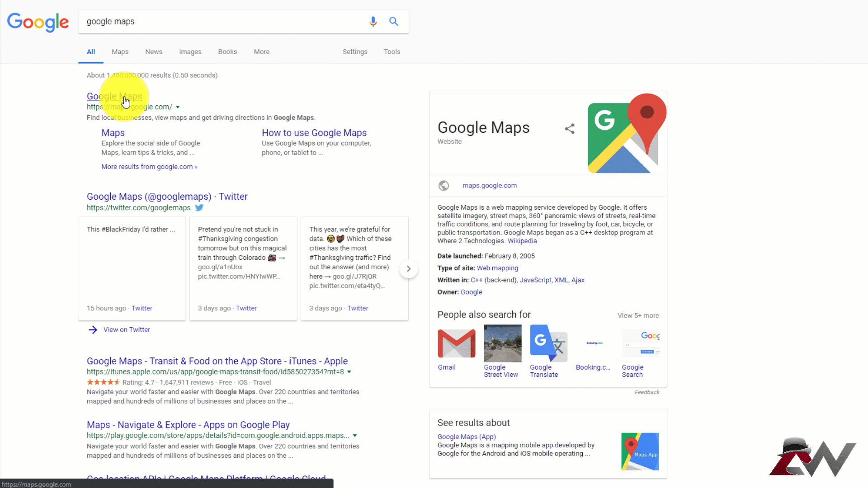This screenshot has height=488, width=868.
Task: Open Google Maps (App) link
Action: pyautogui.click(x=467, y=437)
